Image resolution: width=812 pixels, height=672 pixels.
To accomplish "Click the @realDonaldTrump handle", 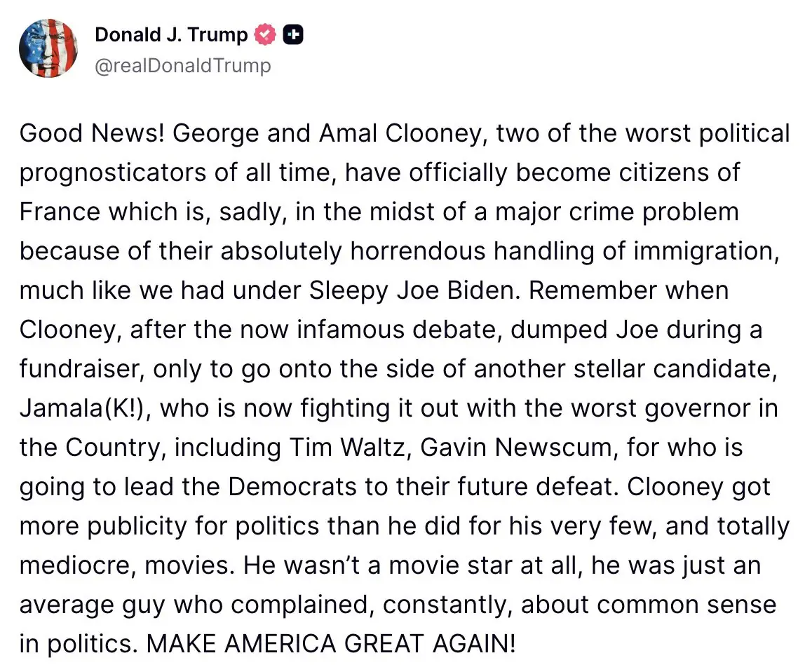I will coord(182,66).
